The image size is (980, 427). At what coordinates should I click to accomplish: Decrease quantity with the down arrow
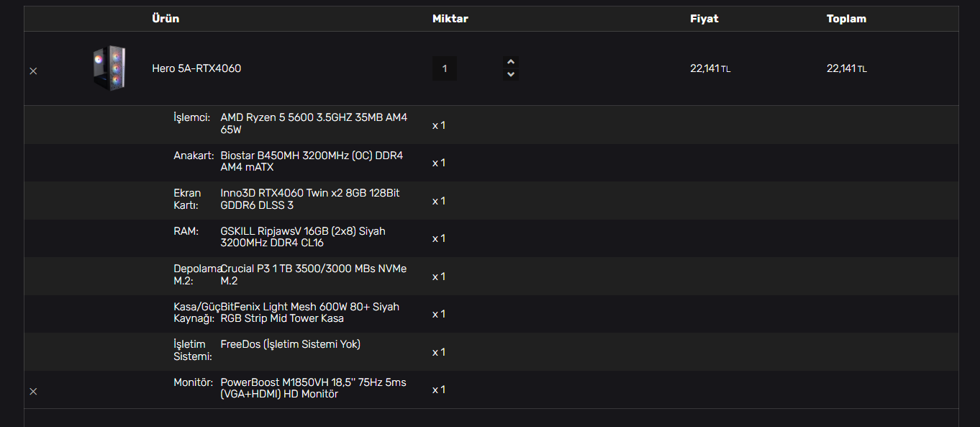click(511, 74)
